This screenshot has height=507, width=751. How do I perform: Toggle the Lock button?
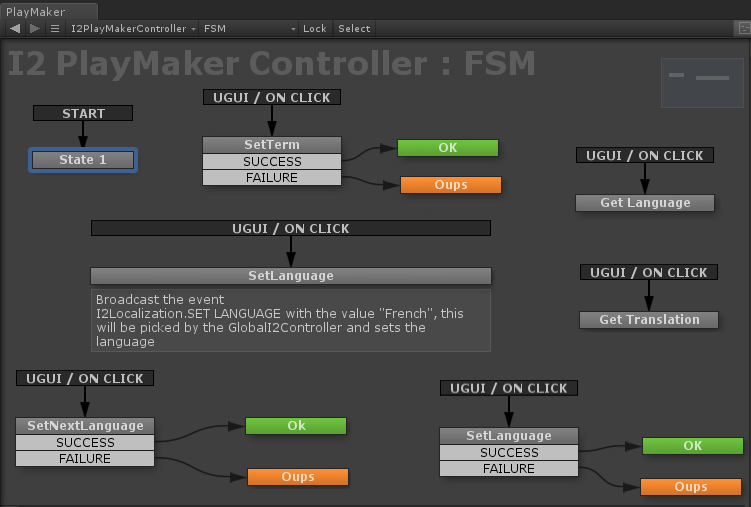click(x=315, y=29)
